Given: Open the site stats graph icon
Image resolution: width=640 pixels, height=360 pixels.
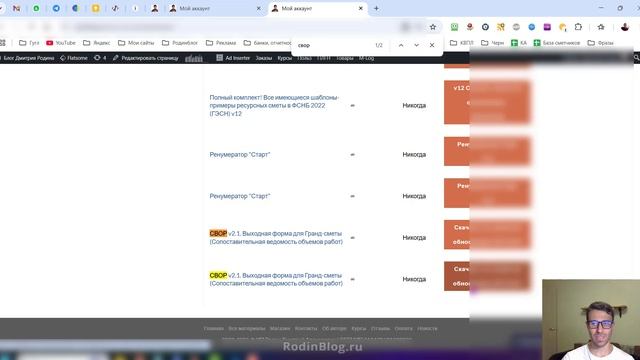Looking at the screenshot, I should (x=194, y=58).
